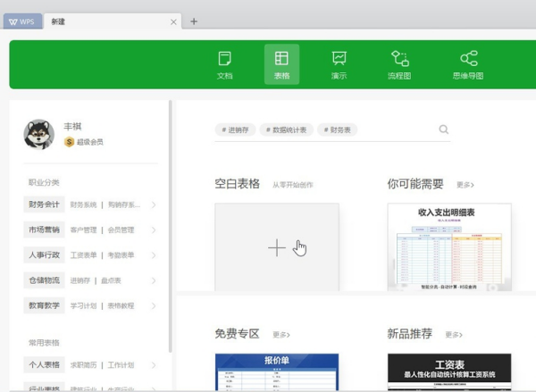Open the 演示 presentation icon
The image size is (536, 392).
pyautogui.click(x=339, y=59)
